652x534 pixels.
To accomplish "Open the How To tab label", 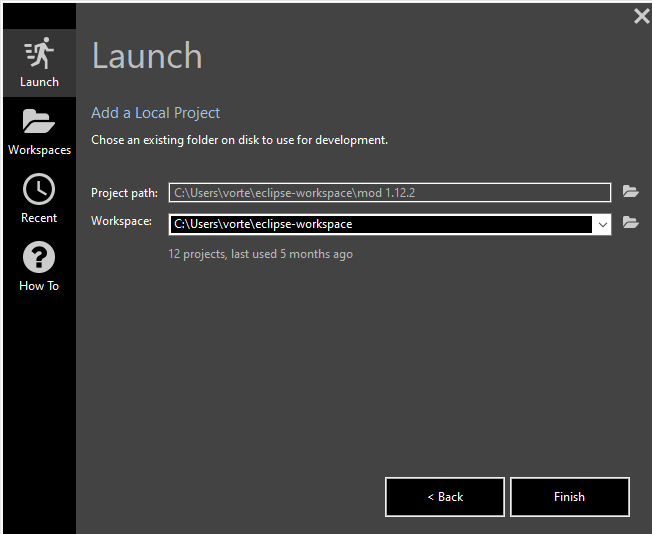I will tap(39, 286).
